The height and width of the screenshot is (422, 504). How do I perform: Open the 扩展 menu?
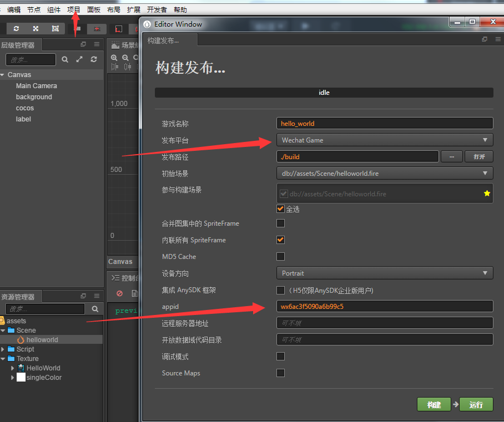click(x=133, y=10)
